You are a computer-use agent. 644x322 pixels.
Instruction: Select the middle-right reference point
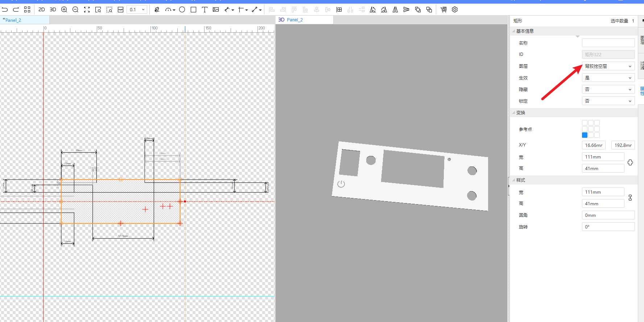click(x=597, y=129)
